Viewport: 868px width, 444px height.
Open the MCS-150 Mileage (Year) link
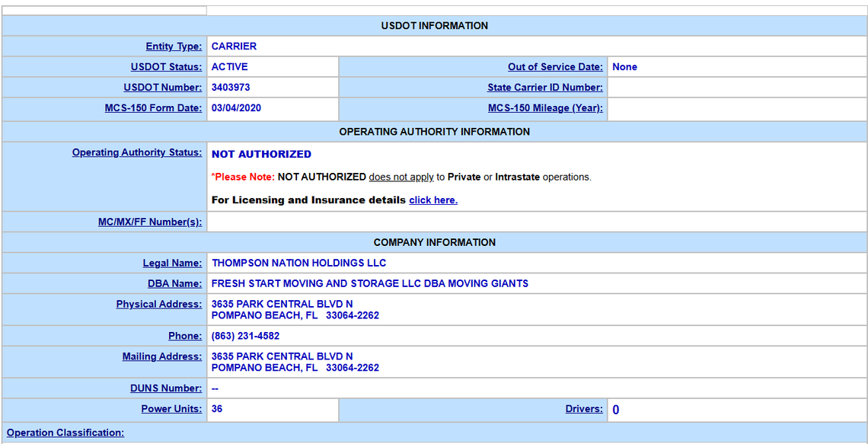click(547, 109)
